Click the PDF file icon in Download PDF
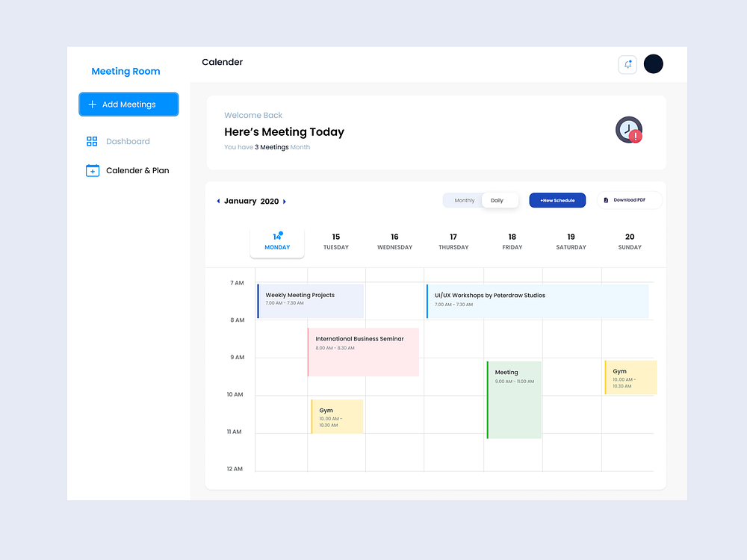 607,200
